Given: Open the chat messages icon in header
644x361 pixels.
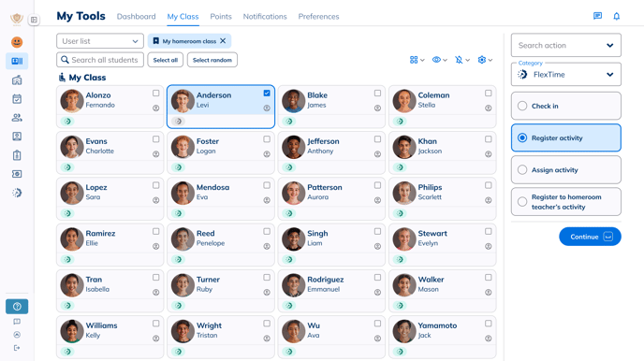Looking at the screenshot, I should pyautogui.click(x=597, y=16).
